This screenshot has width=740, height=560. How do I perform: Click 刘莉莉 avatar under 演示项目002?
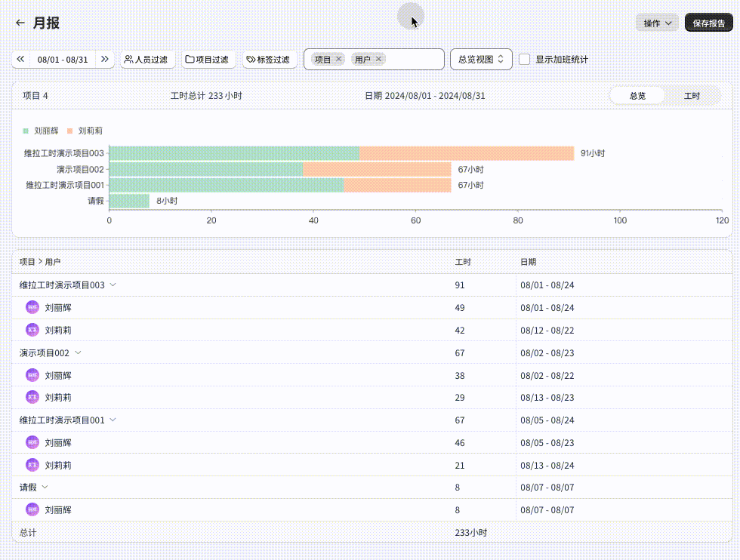coord(32,397)
